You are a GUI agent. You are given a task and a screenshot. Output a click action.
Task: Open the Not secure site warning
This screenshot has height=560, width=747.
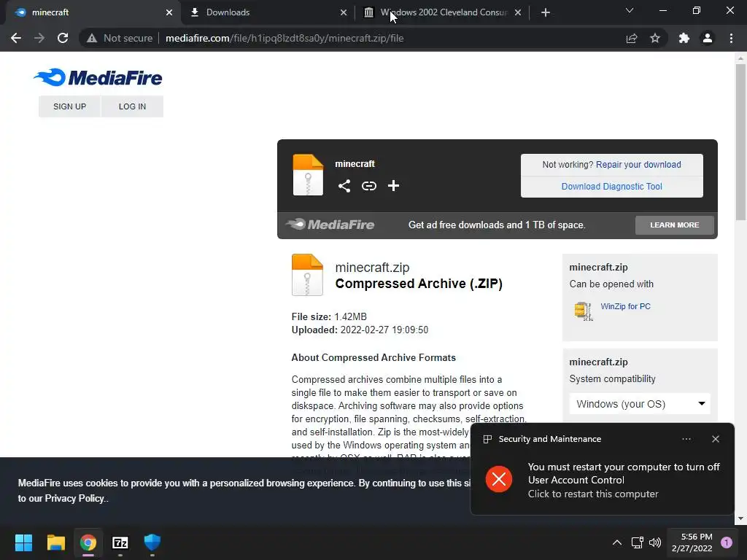pyautogui.click(x=120, y=38)
